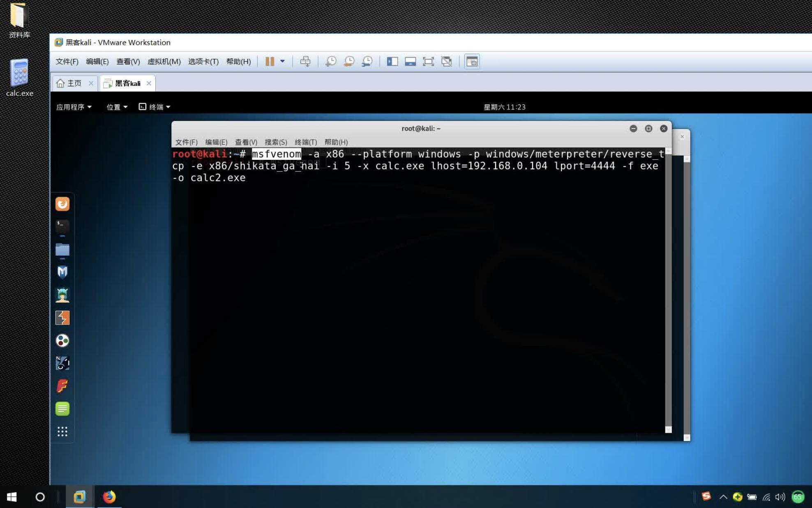Screen dimensions: 812x508
Task: Enter full screen mode
Action: [x=428, y=62]
